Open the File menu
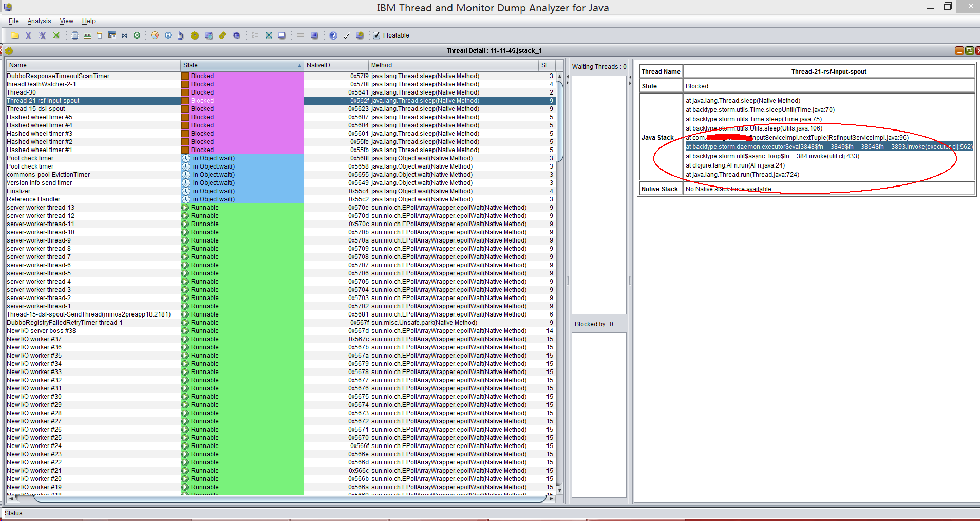Viewport: 980px width, 521px height. 14,21
